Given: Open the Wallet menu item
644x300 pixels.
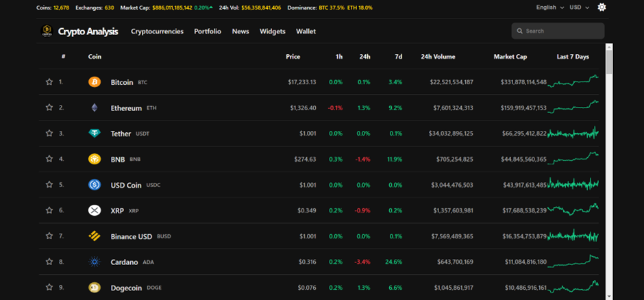Looking at the screenshot, I should [306, 32].
